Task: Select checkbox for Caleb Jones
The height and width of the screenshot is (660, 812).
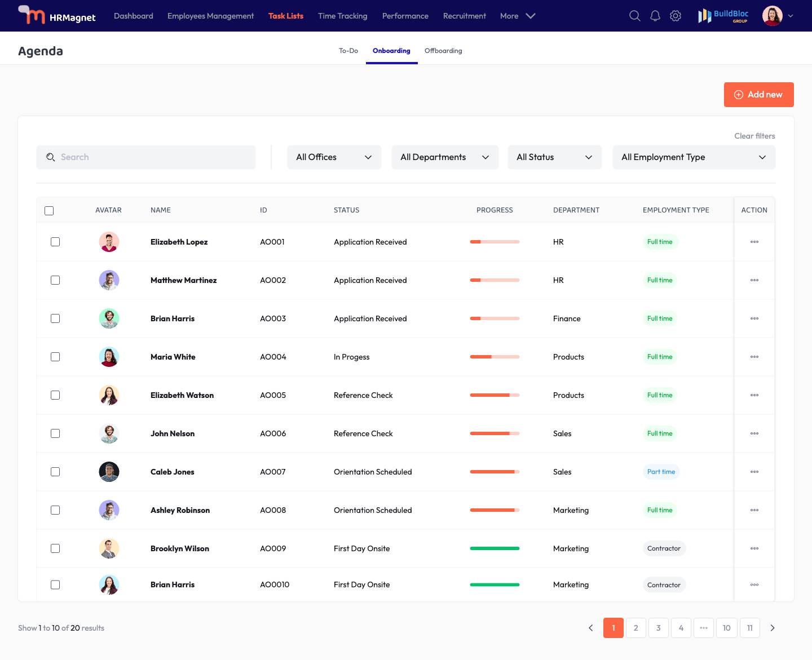Action: (55, 472)
